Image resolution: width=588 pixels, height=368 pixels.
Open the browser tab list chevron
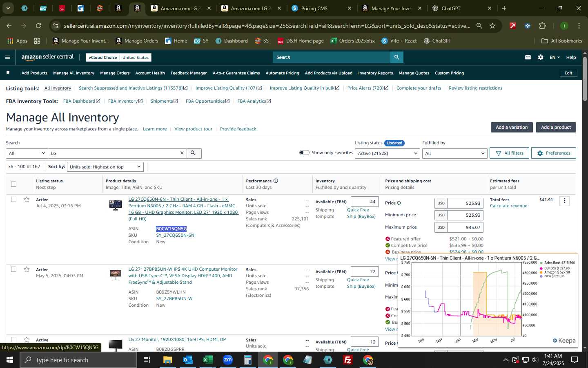8,8
